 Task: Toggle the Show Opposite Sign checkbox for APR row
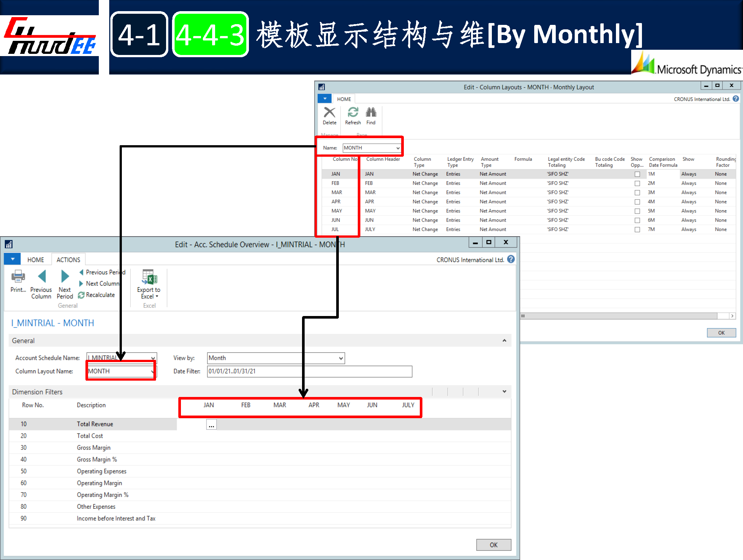click(x=637, y=202)
